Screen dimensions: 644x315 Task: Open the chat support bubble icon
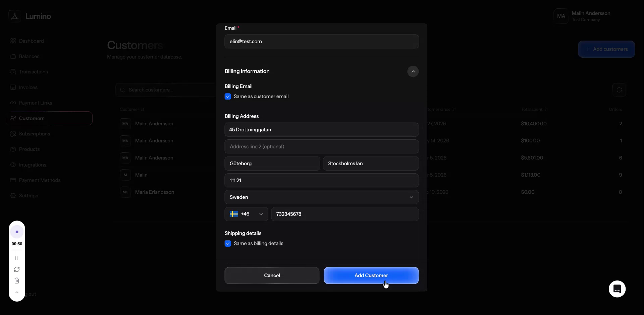617,289
